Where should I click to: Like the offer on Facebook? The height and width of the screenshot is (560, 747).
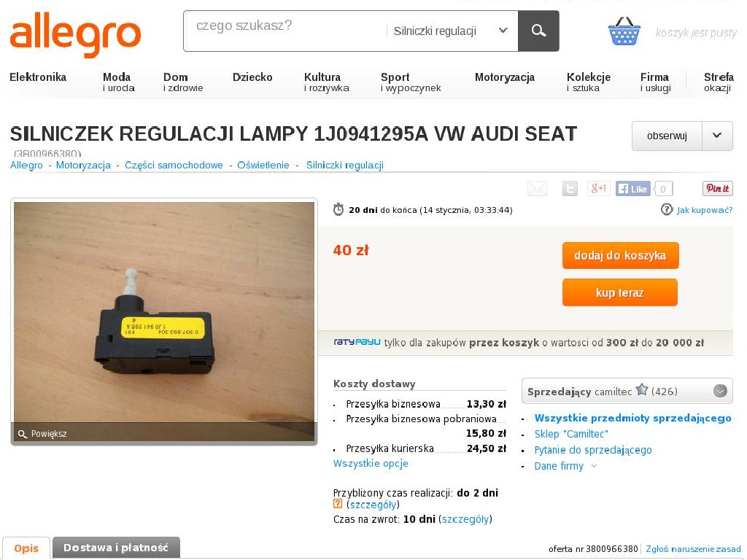coord(632,189)
